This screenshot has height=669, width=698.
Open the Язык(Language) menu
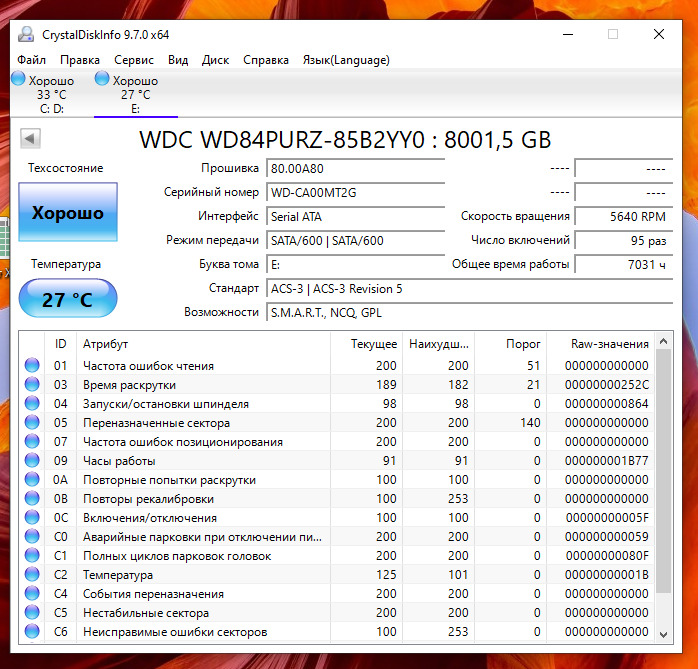click(346, 60)
